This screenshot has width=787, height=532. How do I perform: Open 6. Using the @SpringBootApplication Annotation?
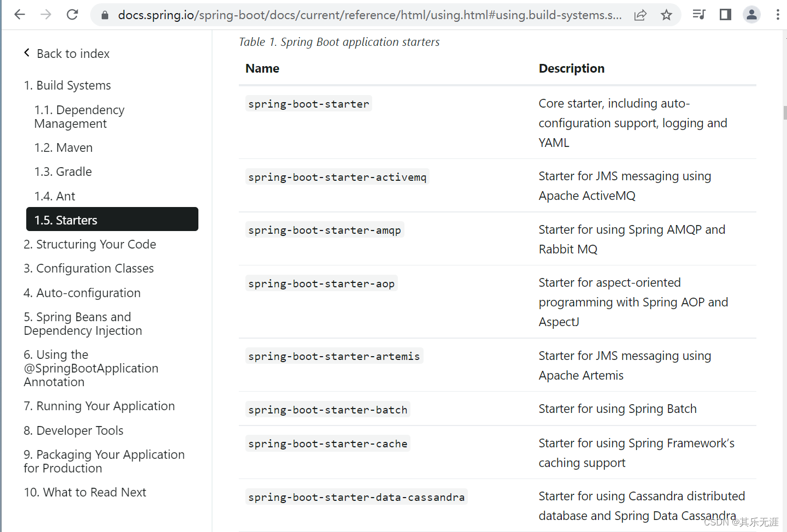pyautogui.click(x=91, y=368)
